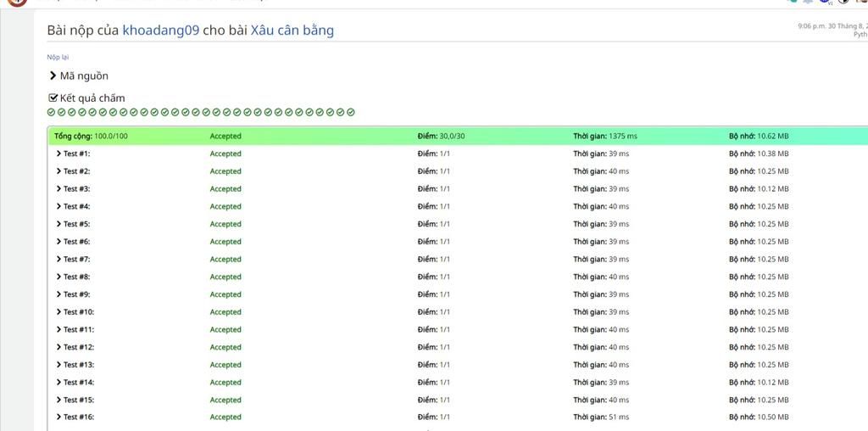Expand the Test #7 row chevron
Image resolution: width=868 pixels, height=431 pixels.
click(58, 260)
